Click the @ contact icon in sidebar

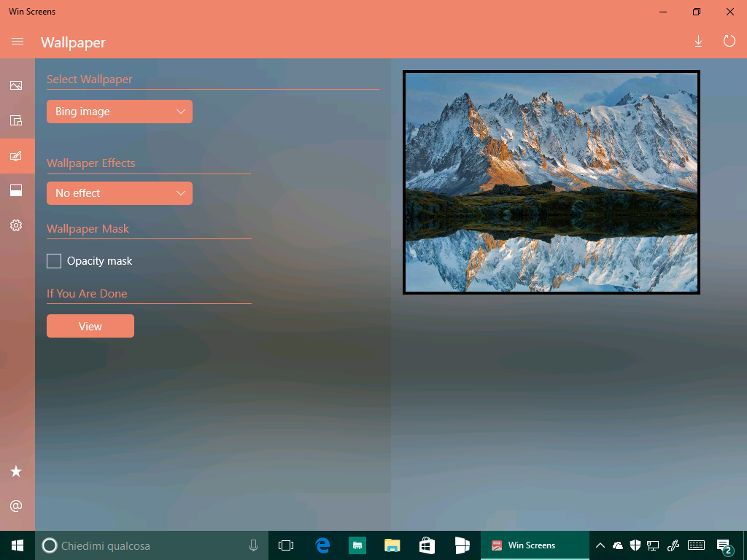point(16,506)
